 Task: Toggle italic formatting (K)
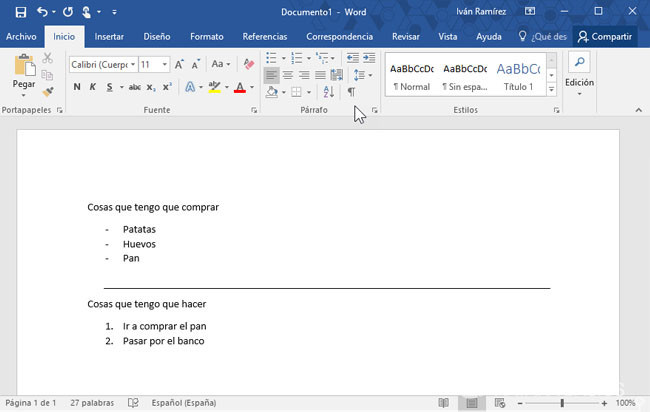[93, 87]
